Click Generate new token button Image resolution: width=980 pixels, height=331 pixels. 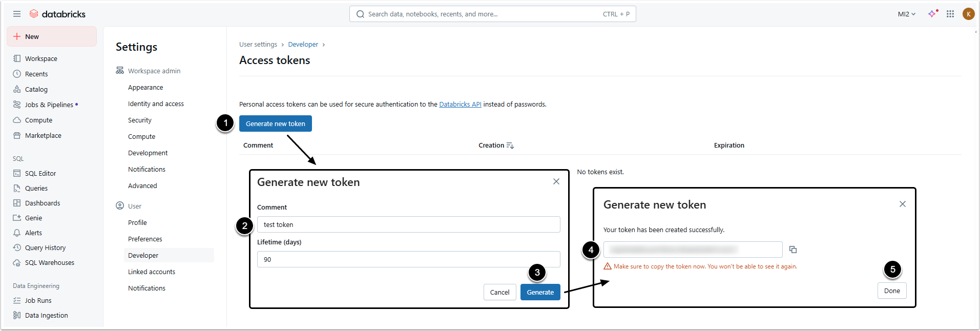pos(275,124)
